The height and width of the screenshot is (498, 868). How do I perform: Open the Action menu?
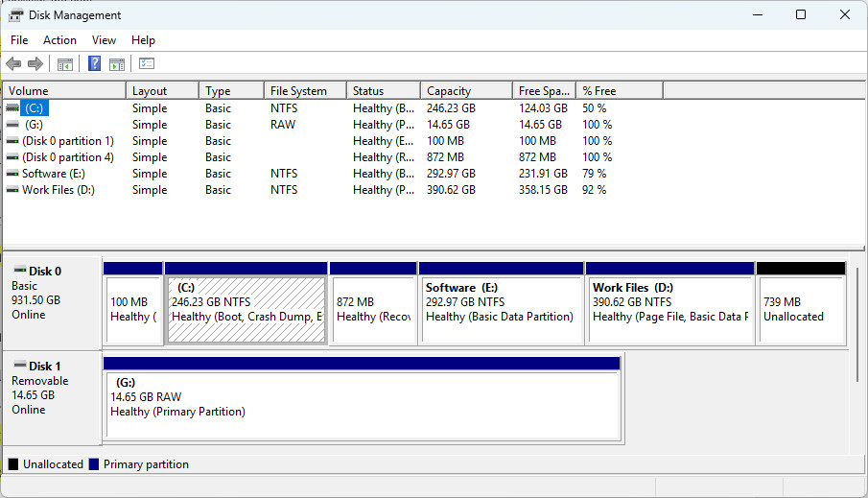coord(59,40)
